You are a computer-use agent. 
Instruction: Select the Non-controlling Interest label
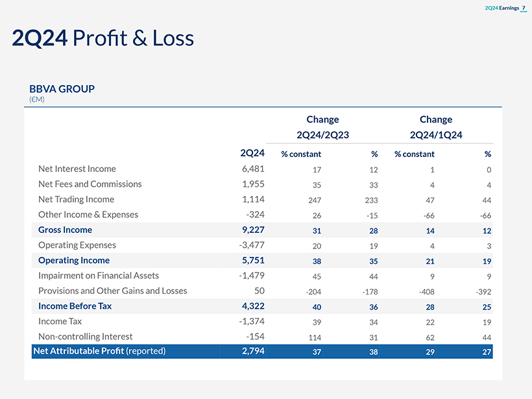pyautogui.click(x=85, y=337)
